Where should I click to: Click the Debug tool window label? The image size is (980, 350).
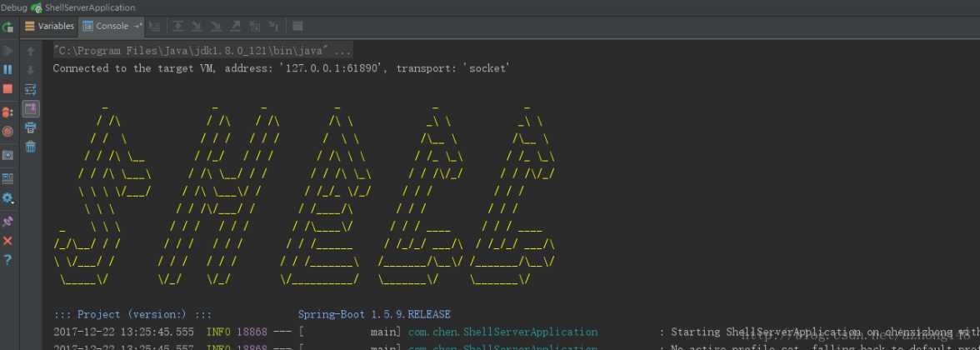[13, 8]
